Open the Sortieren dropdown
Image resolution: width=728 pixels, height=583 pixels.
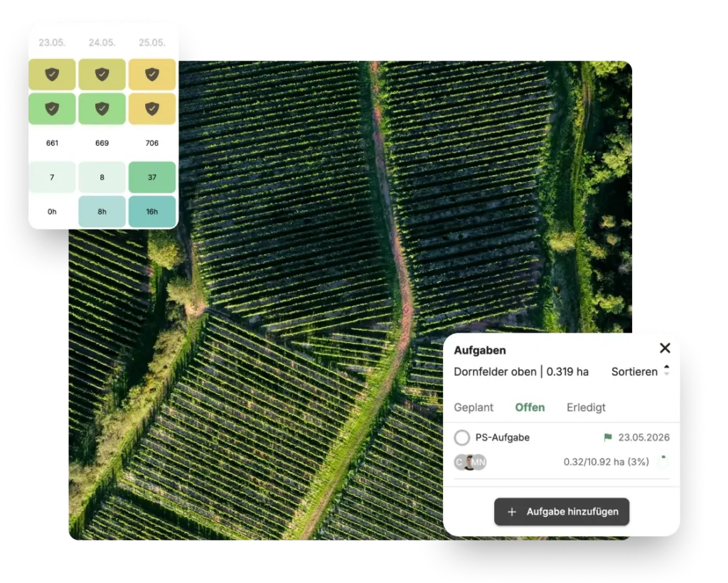pos(633,371)
